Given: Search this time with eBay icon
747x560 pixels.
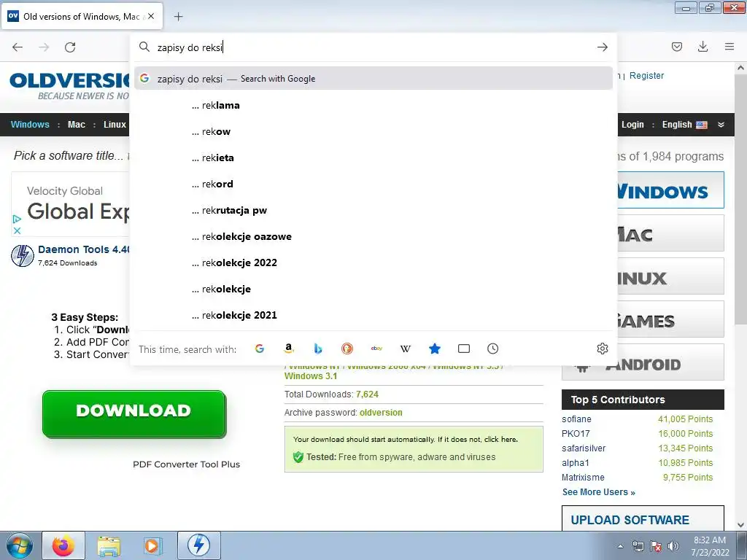Looking at the screenshot, I should click(376, 349).
